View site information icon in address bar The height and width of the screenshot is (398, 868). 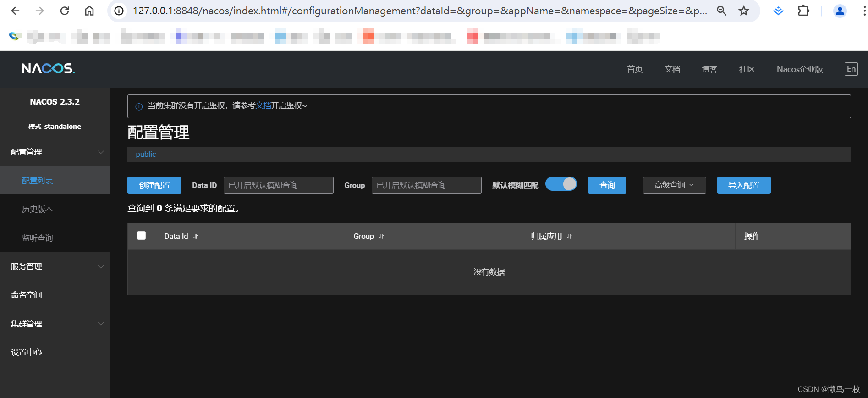119,11
